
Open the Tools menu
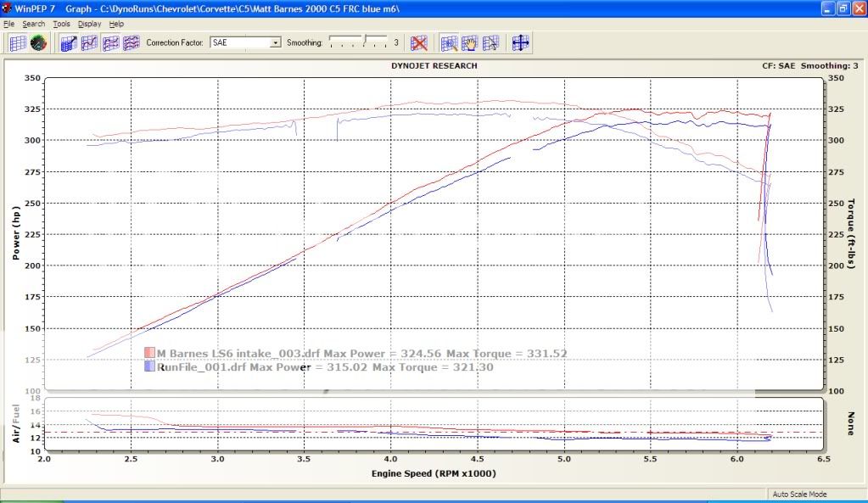pos(60,24)
